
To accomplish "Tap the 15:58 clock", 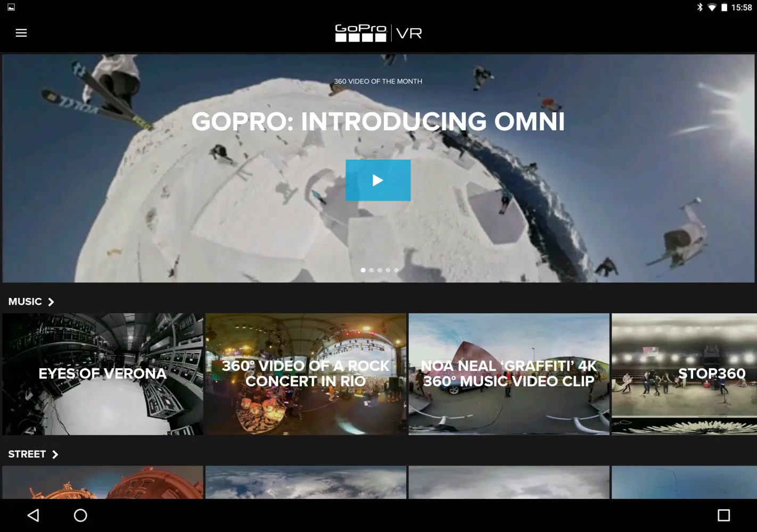I will point(742,7).
